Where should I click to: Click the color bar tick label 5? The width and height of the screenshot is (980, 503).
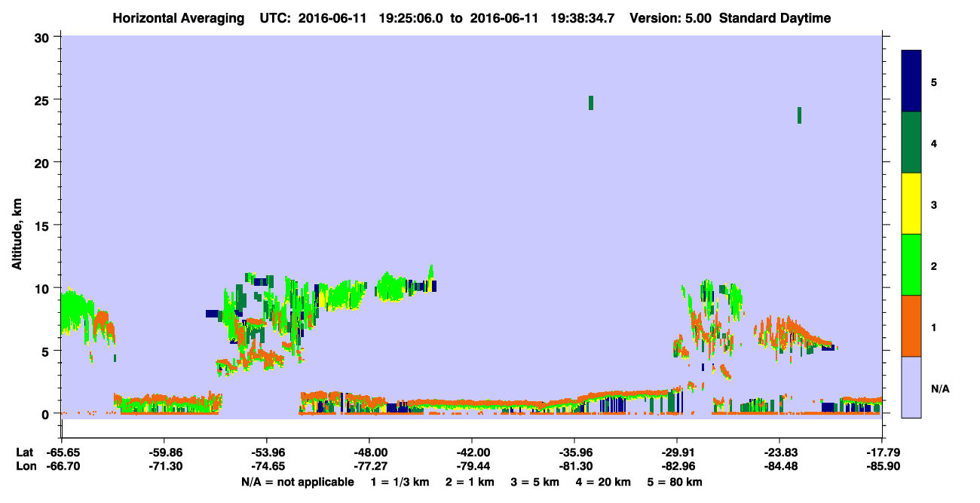[x=933, y=81]
